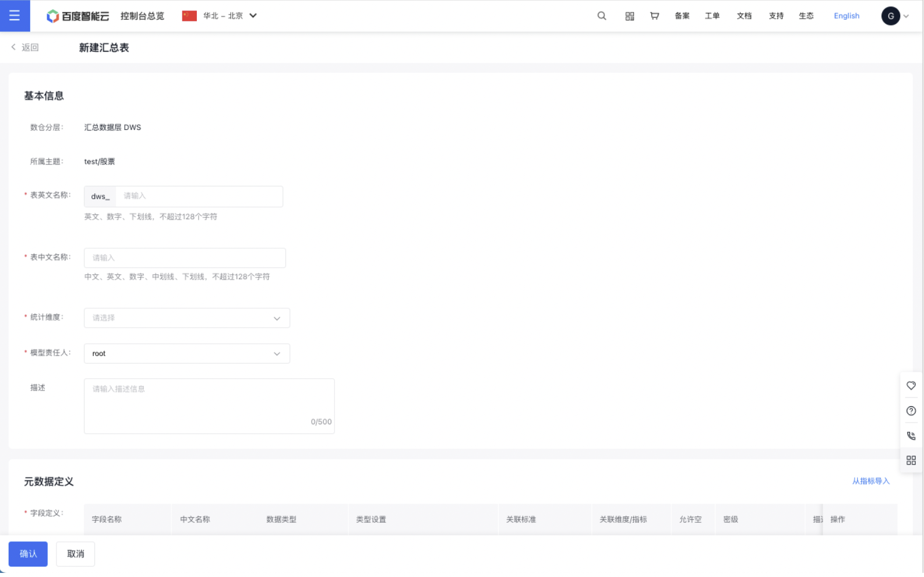Open the hamburger navigation menu
Image resolution: width=924 pixels, height=577 pixels.
pos(15,16)
